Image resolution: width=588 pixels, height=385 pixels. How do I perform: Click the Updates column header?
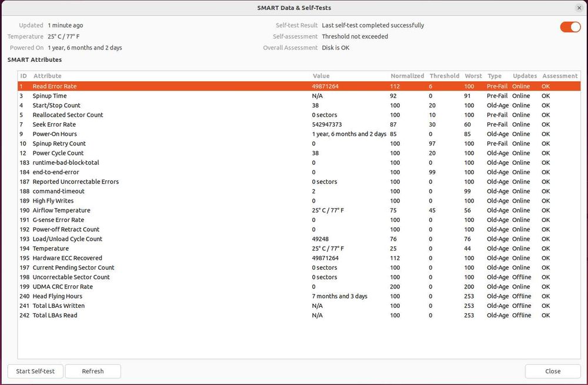click(x=524, y=76)
